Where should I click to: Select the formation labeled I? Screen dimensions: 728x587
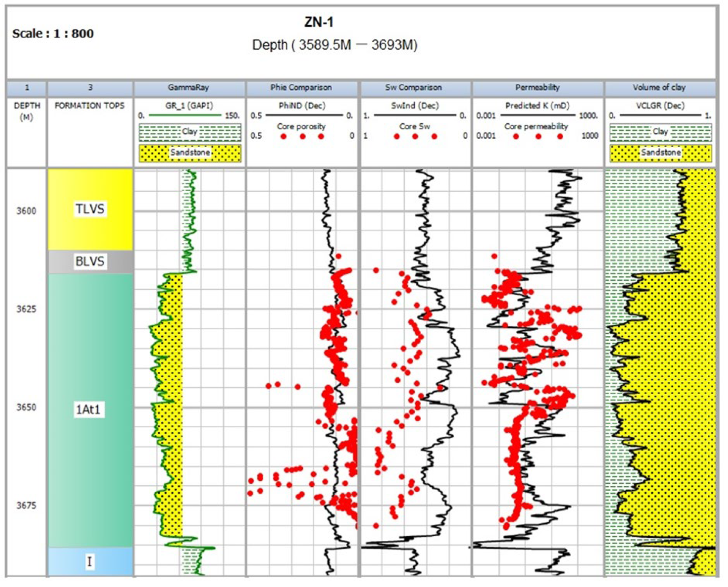(x=89, y=561)
